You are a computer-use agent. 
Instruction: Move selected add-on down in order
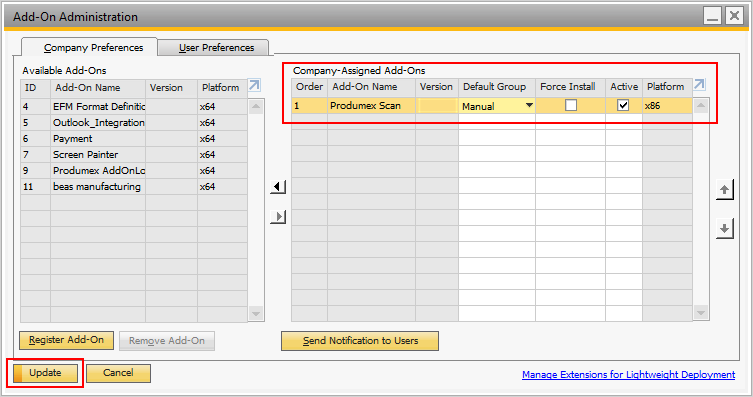click(725, 229)
